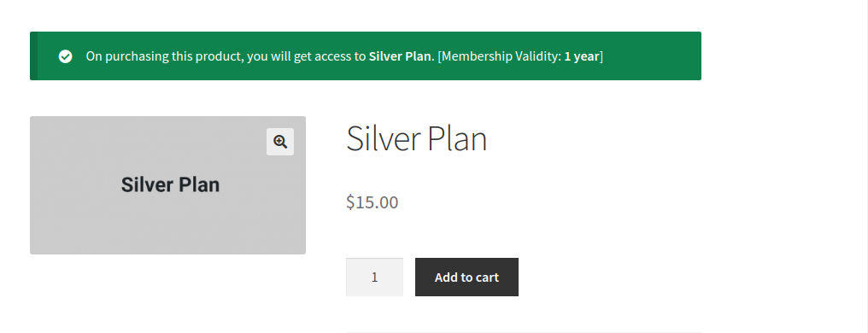Add the Silver Plan to cart
868x333 pixels.
pyautogui.click(x=466, y=277)
